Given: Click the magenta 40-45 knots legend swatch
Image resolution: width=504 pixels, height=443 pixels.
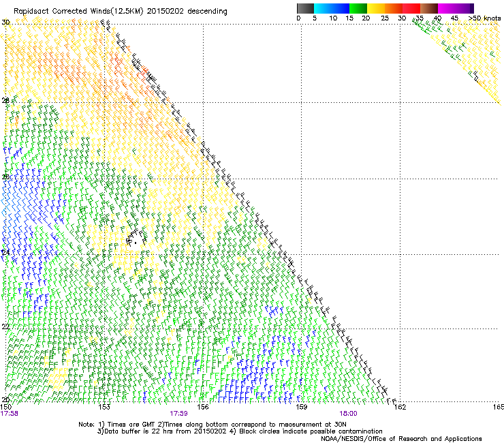Looking at the screenshot, I should pyautogui.click(x=447, y=8).
